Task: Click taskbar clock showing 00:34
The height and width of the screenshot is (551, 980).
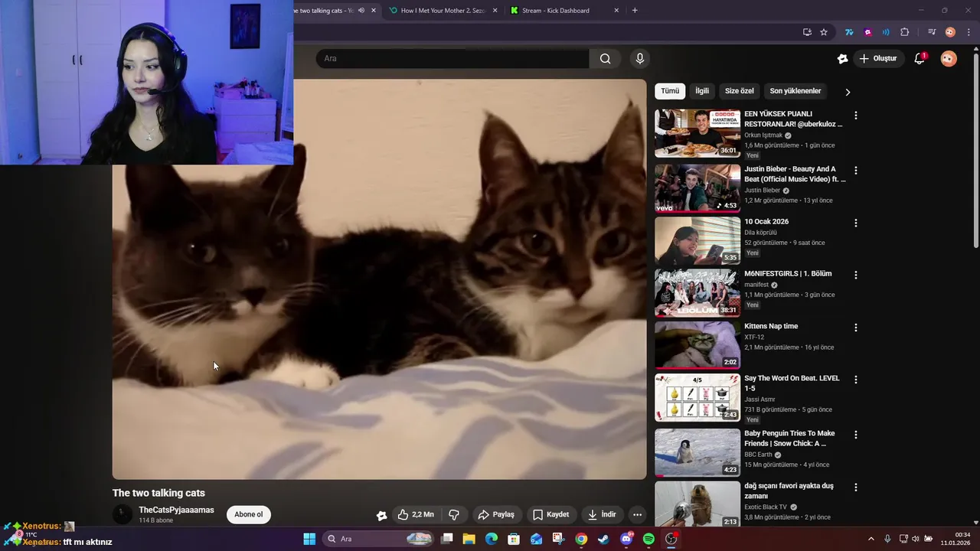Action: click(x=956, y=539)
